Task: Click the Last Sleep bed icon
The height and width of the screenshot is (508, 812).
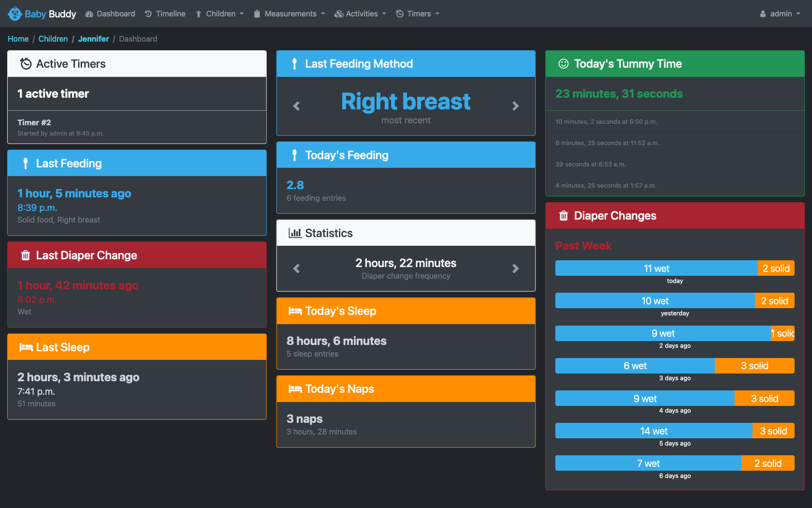Action: (26, 347)
